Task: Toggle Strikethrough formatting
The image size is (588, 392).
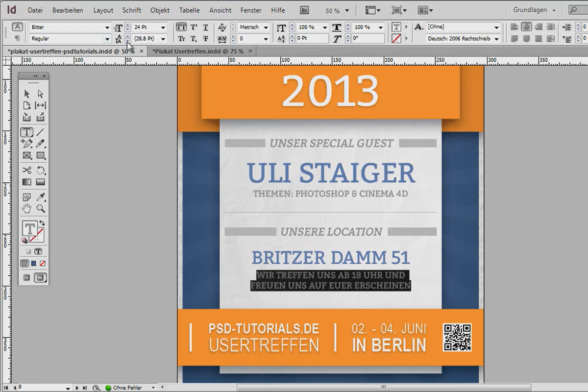Action: pyautogui.click(x=206, y=39)
